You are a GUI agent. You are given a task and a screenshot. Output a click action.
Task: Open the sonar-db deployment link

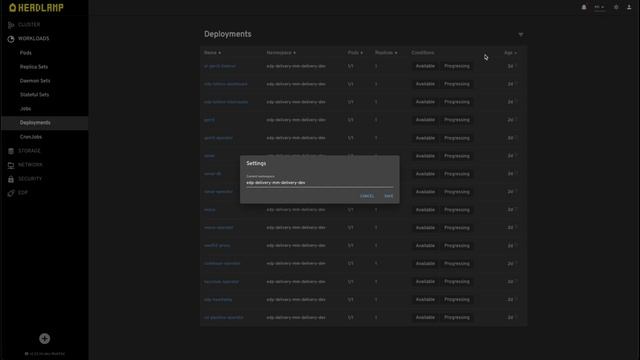[x=212, y=174]
